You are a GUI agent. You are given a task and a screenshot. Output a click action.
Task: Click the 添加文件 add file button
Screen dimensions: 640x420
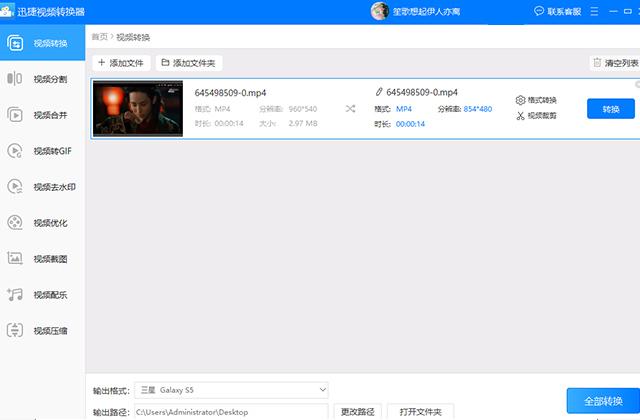coord(121,62)
